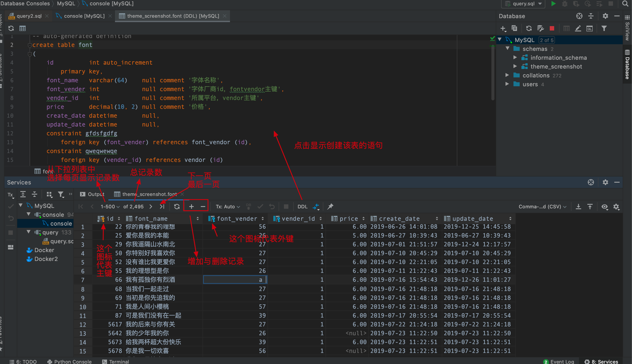Toggle the View As eye icon
Screen dimensions: 632x364
(x=605, y=207)
